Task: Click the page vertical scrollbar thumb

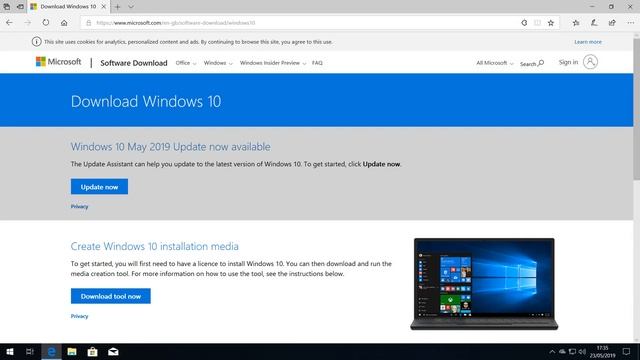Action: [636, 108]
